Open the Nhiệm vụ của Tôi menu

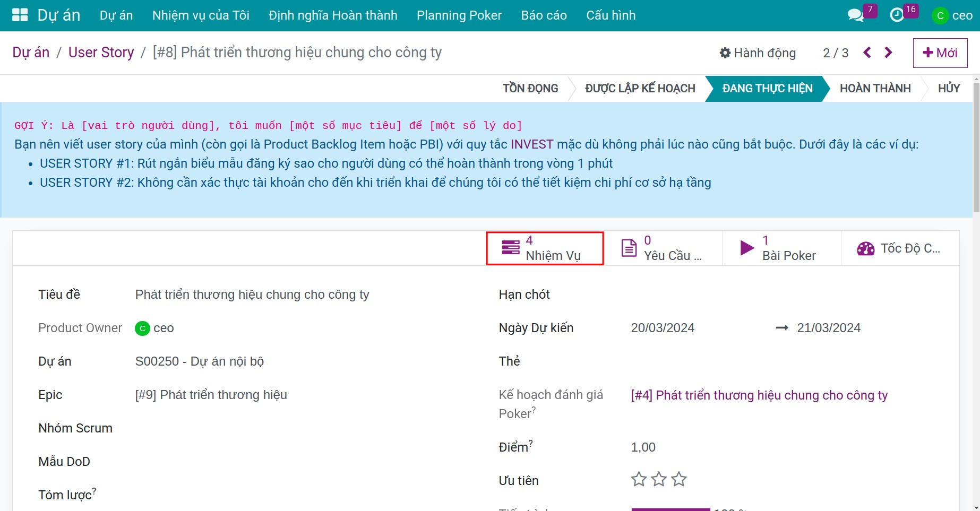201,15
